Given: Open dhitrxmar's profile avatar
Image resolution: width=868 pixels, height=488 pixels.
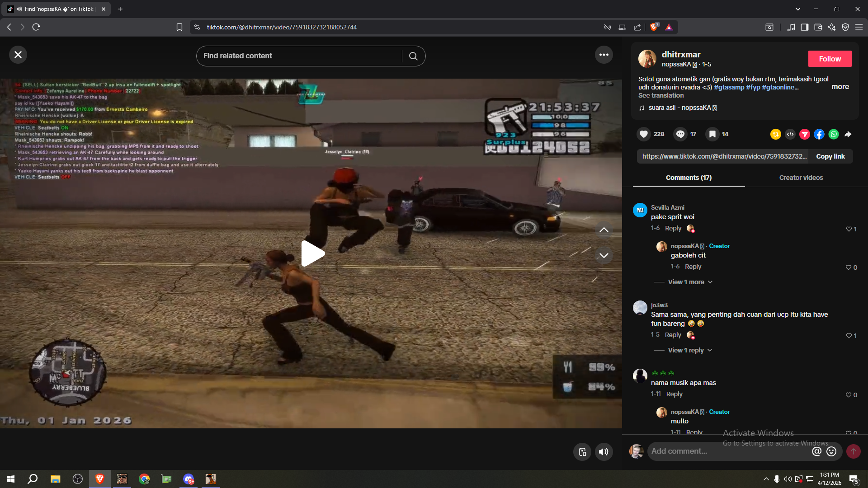Looking at the screenshot, I should 647,59.
